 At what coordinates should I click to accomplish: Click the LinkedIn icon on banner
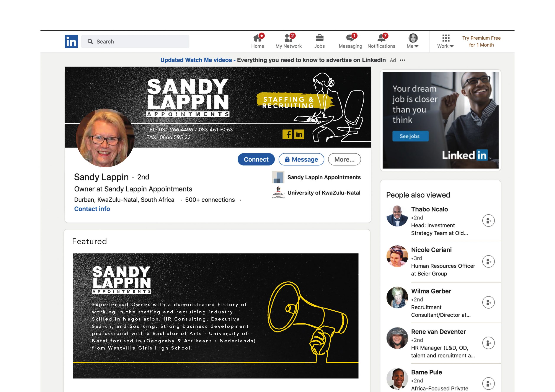[x=299, y=134]
